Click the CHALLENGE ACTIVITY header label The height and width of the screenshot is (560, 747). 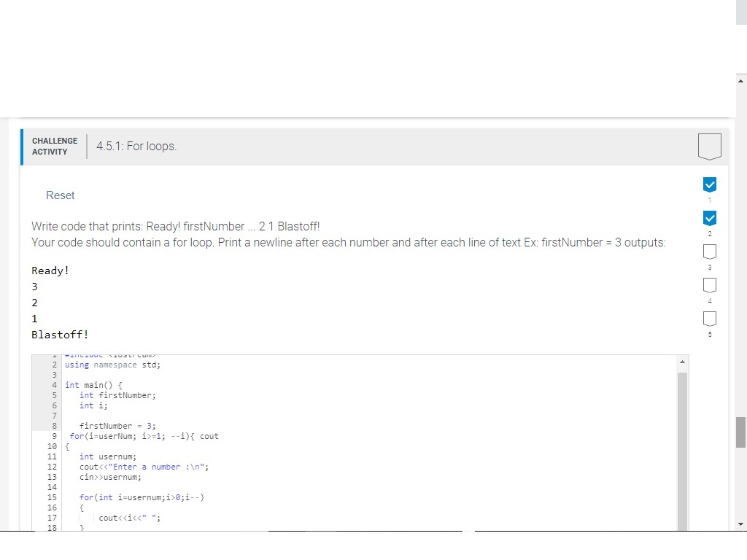coord(55,146)
